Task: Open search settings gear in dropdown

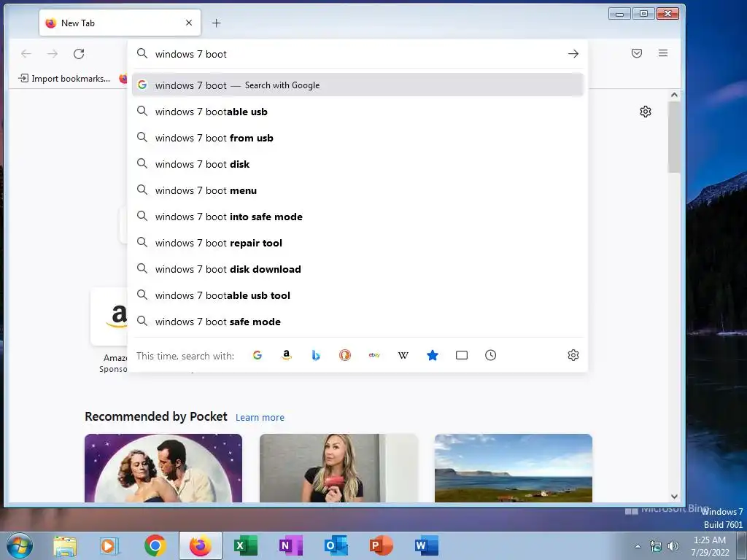Action: [x=573, y=355]
